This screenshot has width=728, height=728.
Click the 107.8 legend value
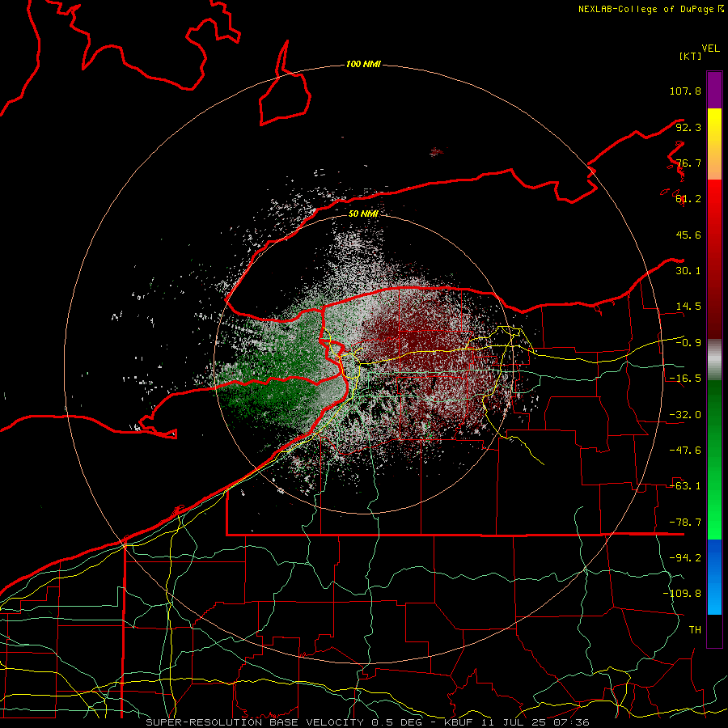click(x=685, y=91)
